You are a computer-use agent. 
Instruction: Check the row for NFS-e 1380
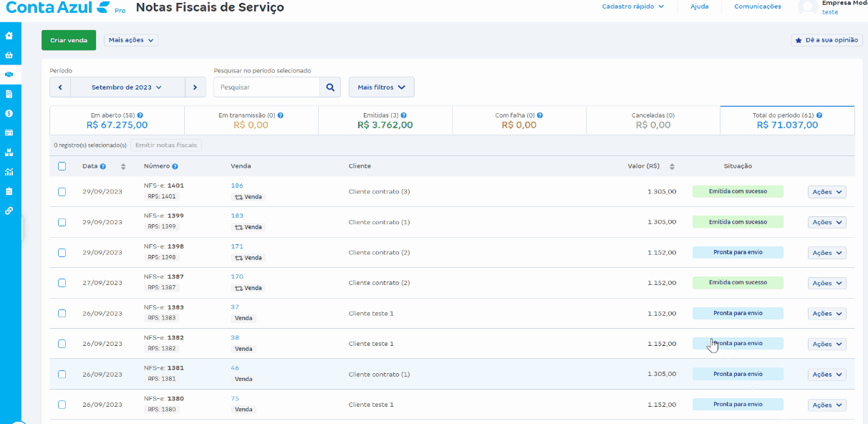point(62,405)
